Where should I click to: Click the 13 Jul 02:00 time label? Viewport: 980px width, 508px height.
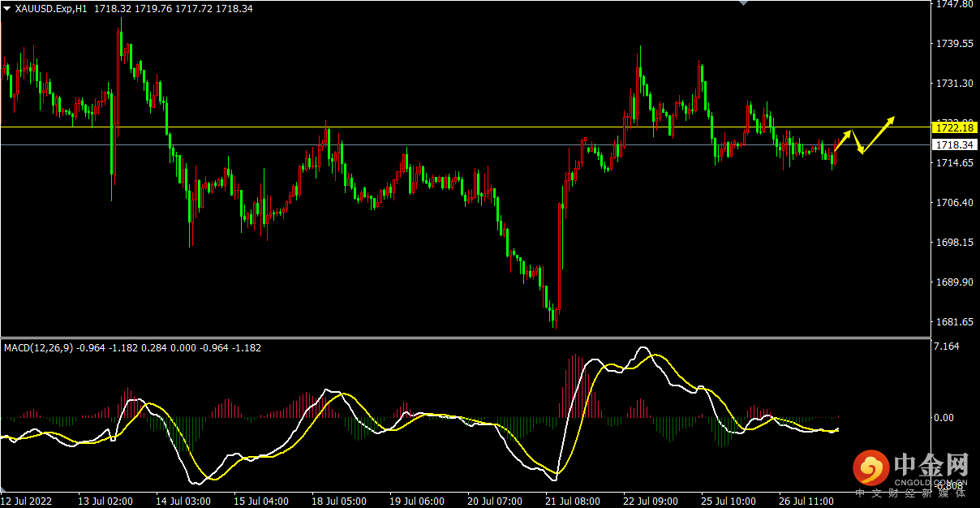(x=105, y=502)
